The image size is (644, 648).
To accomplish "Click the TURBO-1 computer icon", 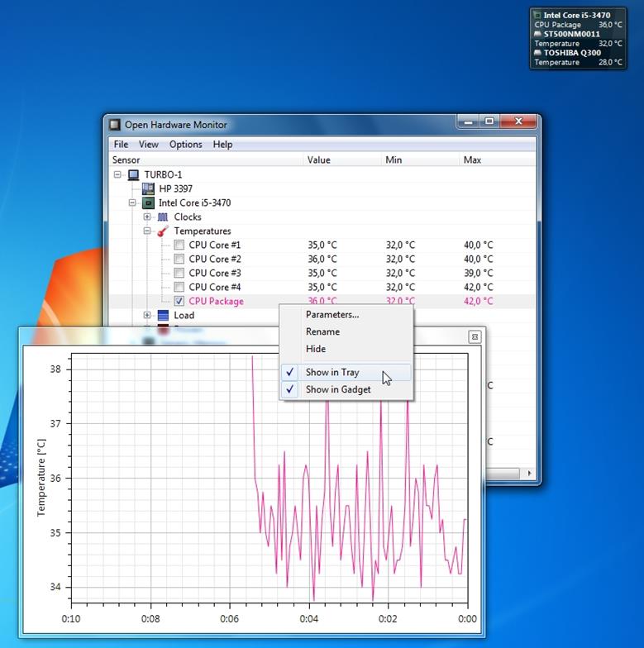I will [133, 175].
